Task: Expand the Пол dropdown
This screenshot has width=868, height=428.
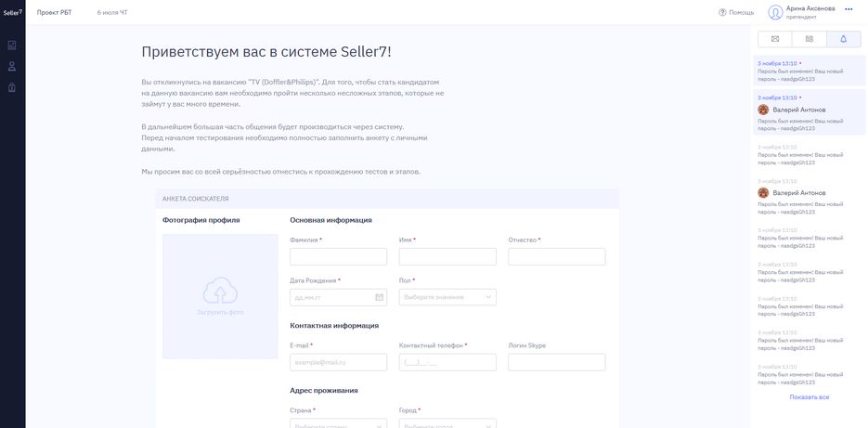Action: (x=447, y=297)
